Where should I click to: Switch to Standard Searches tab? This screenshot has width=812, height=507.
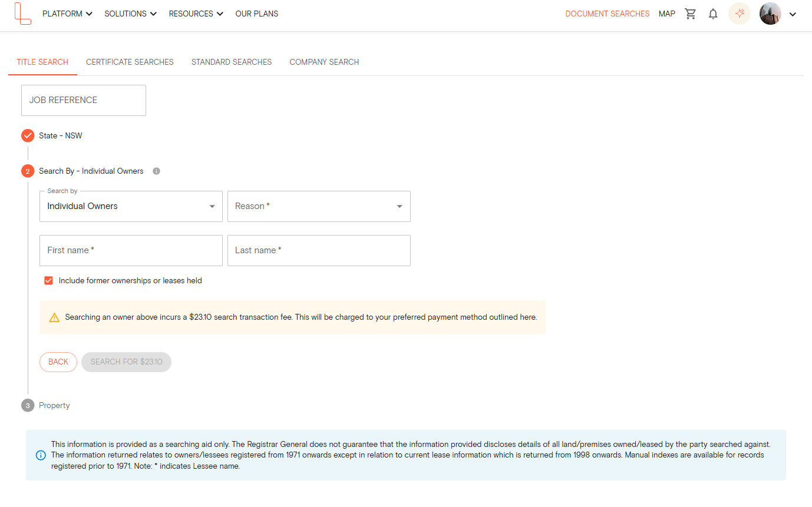click(232, 62)
